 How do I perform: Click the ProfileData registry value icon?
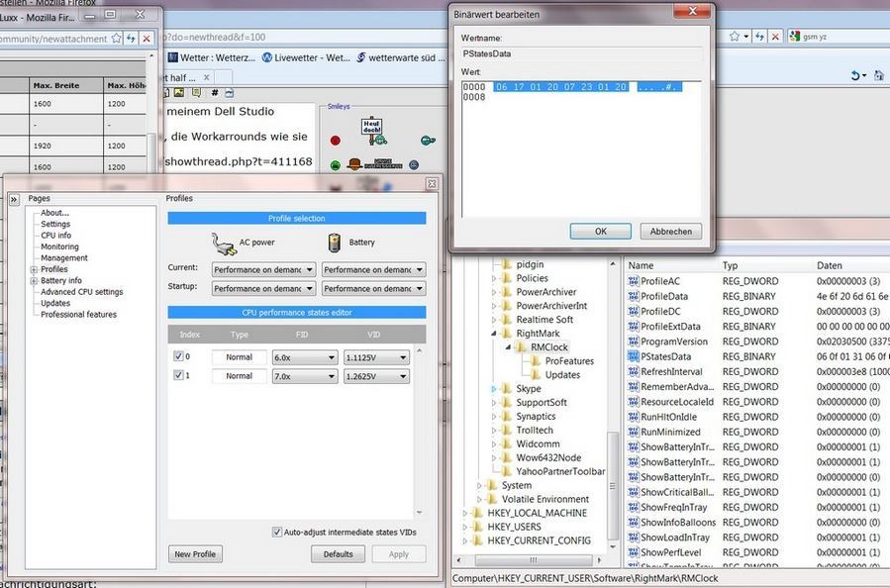(x=633, y=296)
